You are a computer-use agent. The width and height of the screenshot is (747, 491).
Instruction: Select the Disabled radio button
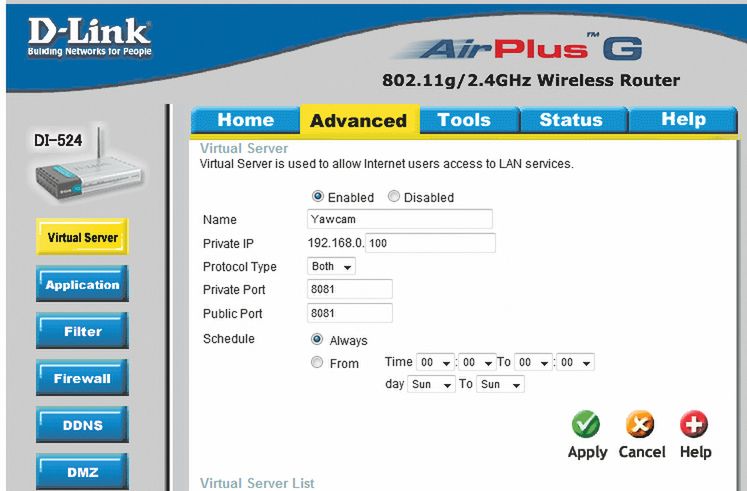point(394,196)
